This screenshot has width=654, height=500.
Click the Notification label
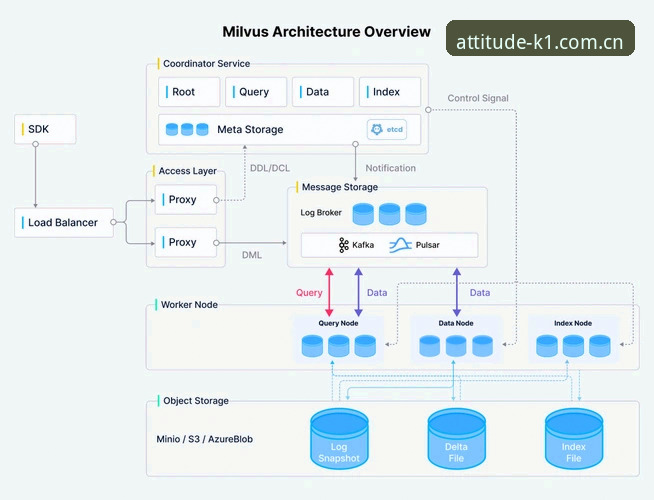391,168
